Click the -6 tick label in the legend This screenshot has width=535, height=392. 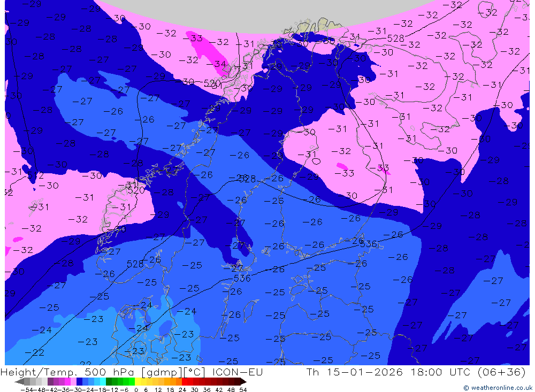(x=124, y=390)
